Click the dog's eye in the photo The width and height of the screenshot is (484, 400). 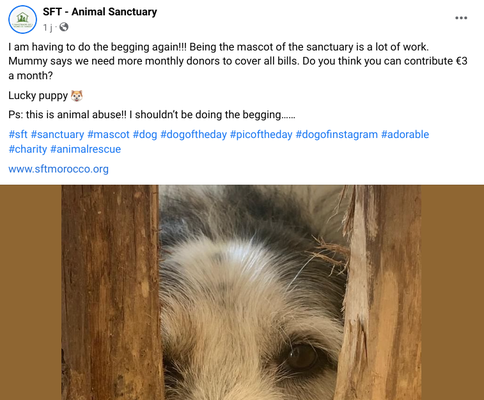[x=302, y=356]
